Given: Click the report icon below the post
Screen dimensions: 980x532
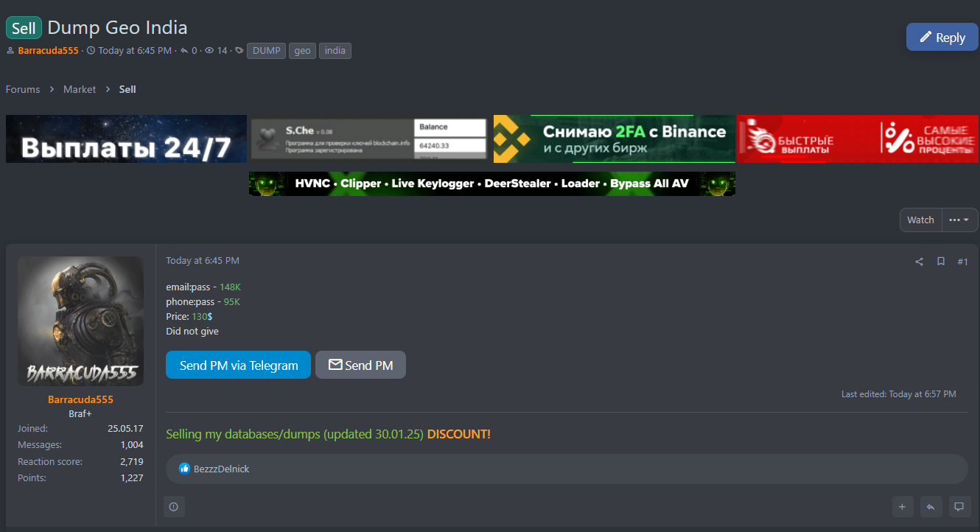Looking at the screenshot, I should [x=174, y=507].
